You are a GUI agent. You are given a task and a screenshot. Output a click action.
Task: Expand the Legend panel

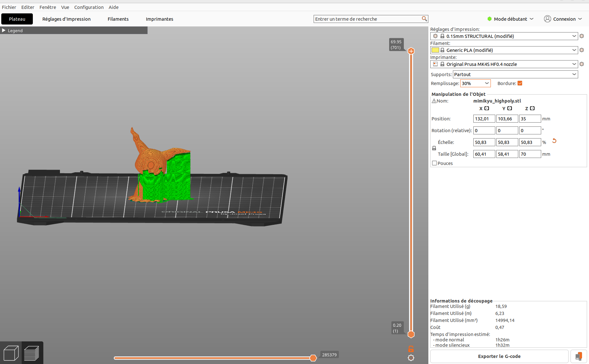tap(4, 30)
